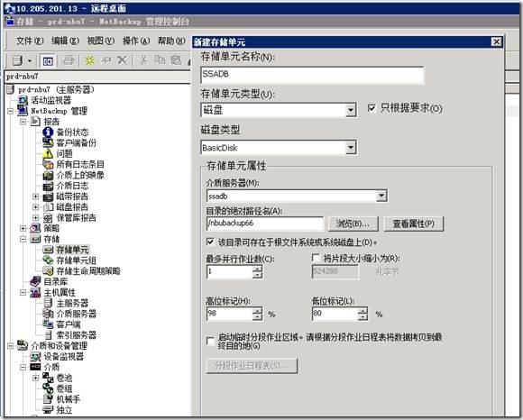Click the 存储单元组 icon
Viewport: 523px width, 420px height.
(48, 260)
